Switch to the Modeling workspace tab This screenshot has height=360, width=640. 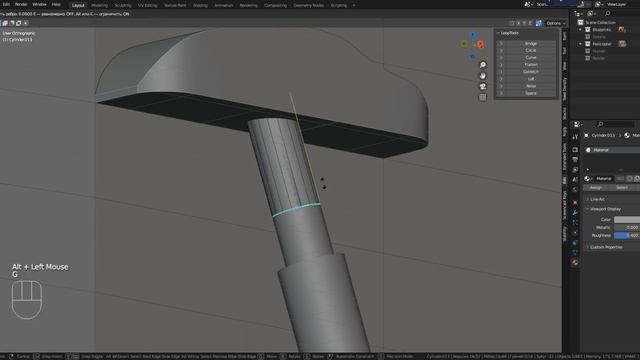coord(100,5)
